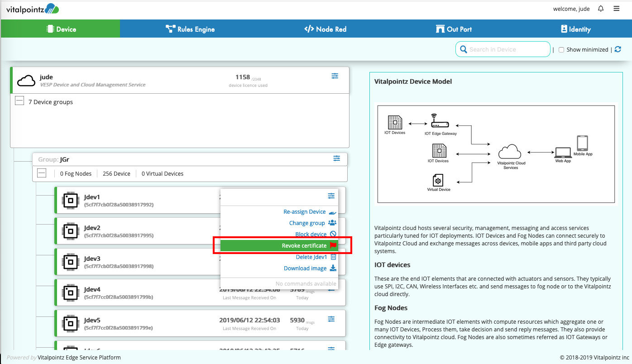Click the Jdev3 chip icon
The height and width of the screenshot is (364, 632).
70,262
